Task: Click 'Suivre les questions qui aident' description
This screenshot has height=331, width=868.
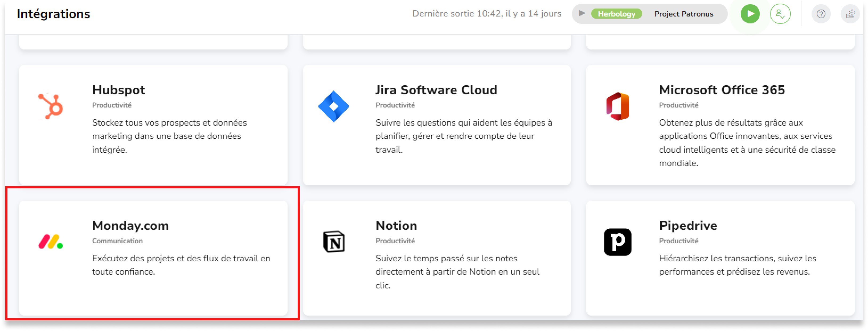Action: pyautogui.click(x=464, y=136)
